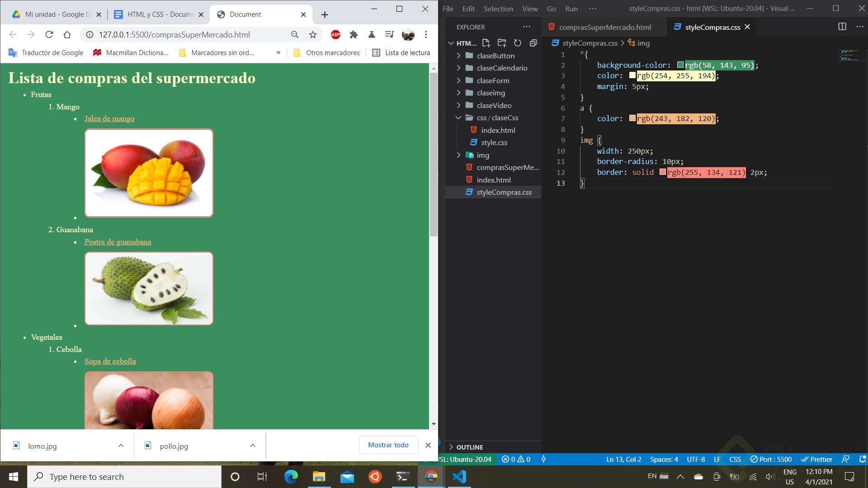Switch to comprasSuperMercado.html editor tab
The width and height of the screenshot is (868, 488).
click(x=604, y=27)
